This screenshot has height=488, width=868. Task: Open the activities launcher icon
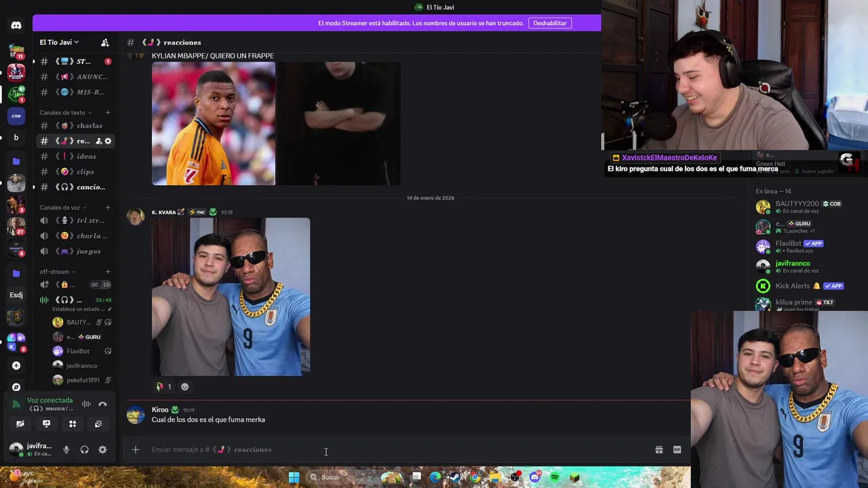click(x=73, y=424)
